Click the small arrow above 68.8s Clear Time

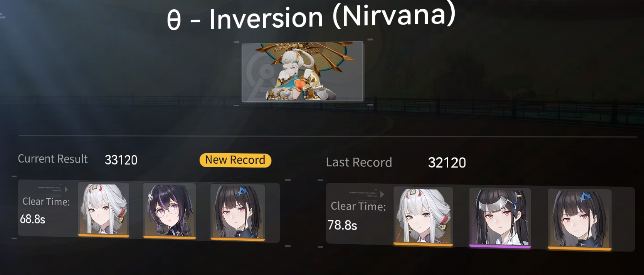[66, 189]
